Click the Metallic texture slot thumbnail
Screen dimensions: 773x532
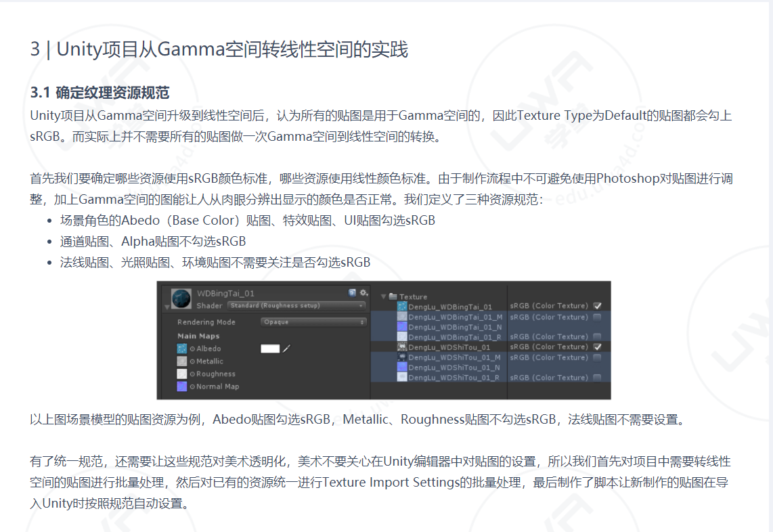click(x=182, y=361)
